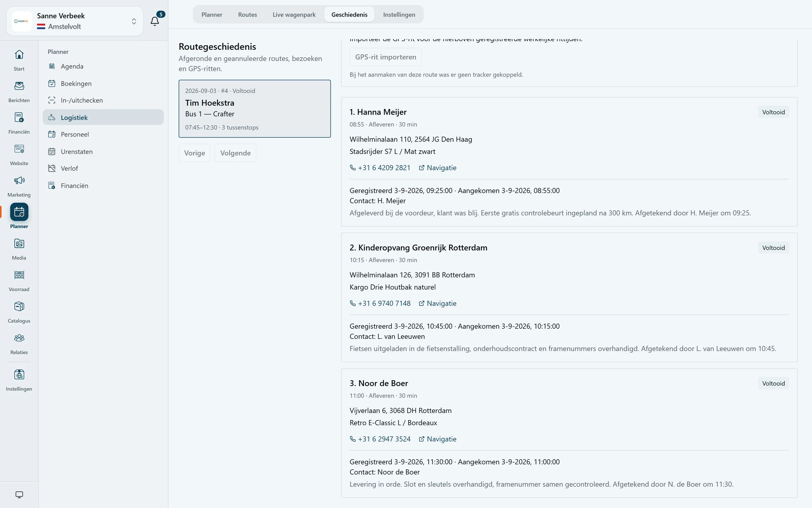Screen dimensions: 812x508
Task: Call Noor de Boer at +31 6 2947 3524
Action: pos(380,439)
